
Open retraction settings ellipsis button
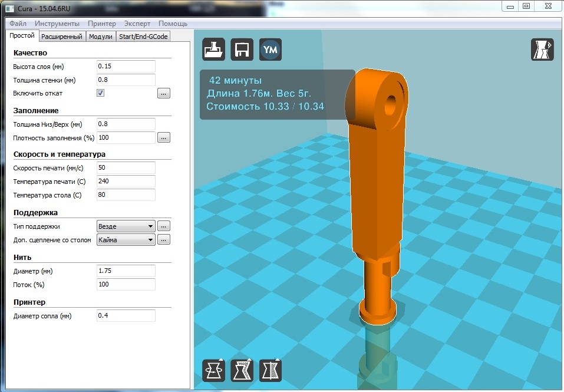164,94
